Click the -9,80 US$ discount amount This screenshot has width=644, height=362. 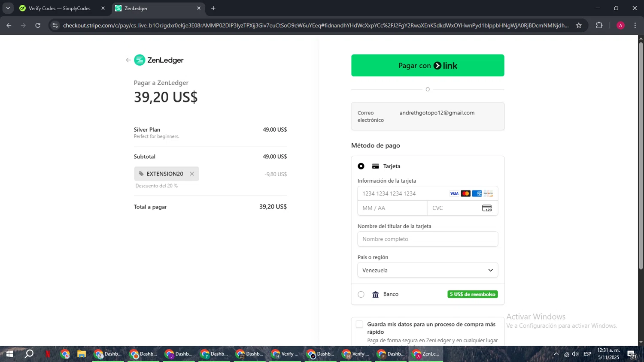coord(276,174)
